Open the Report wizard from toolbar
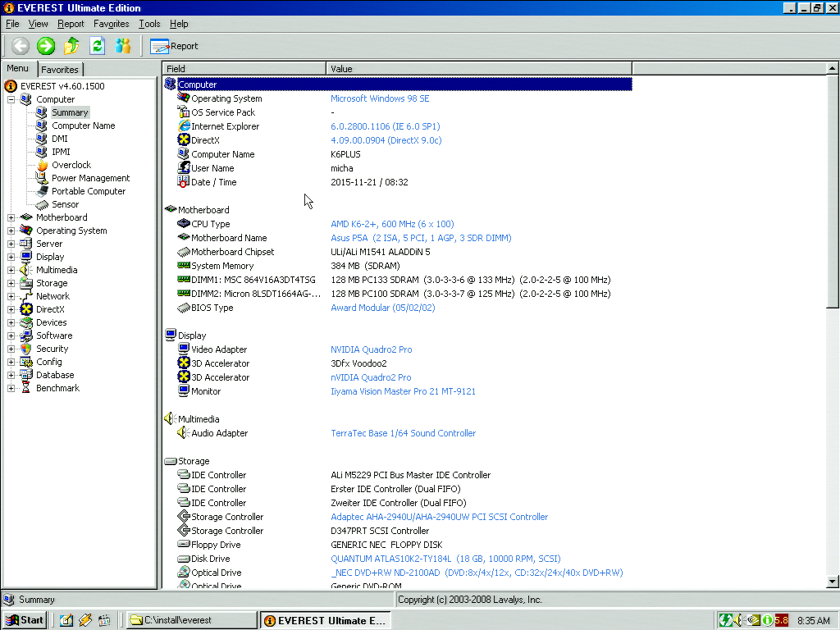 [x=174, y=47]
